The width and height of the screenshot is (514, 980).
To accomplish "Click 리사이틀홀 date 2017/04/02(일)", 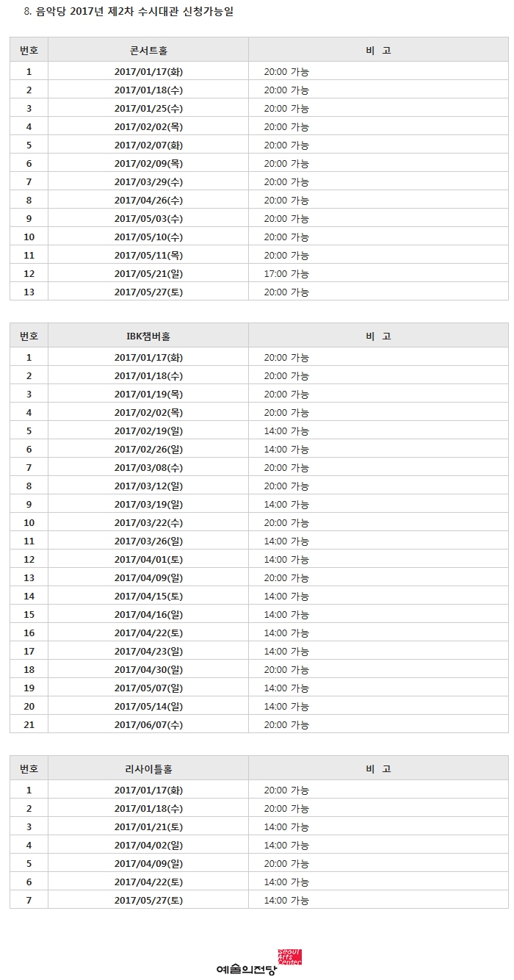I will [148, 846].
